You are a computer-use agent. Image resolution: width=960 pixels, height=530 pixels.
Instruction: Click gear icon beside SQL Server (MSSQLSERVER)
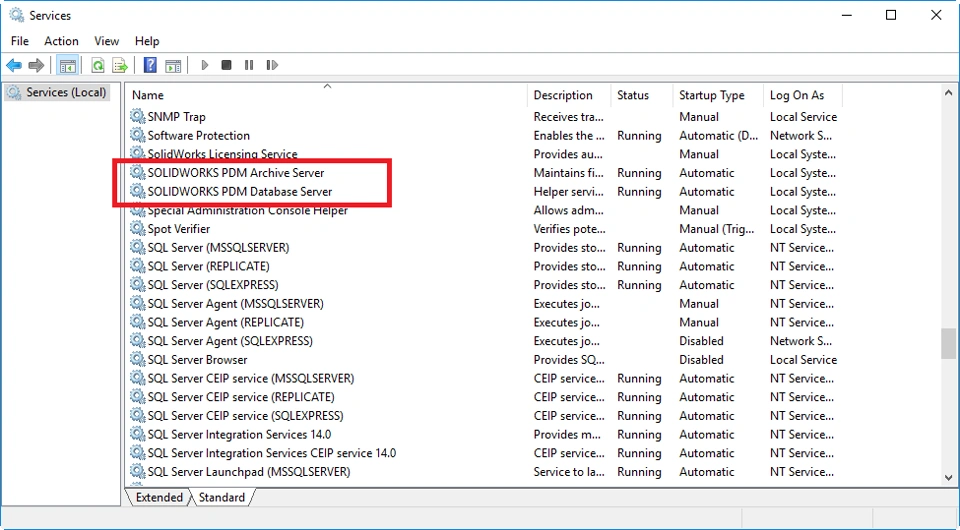click(138, 247)
